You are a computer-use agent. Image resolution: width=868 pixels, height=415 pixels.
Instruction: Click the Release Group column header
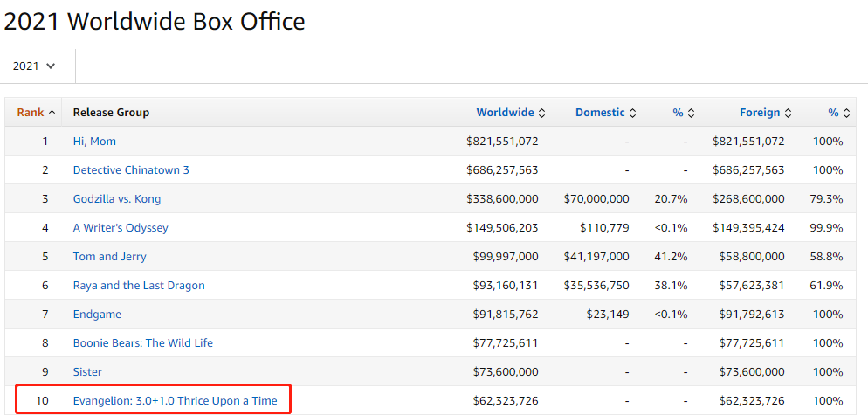(x=111, y=113)
